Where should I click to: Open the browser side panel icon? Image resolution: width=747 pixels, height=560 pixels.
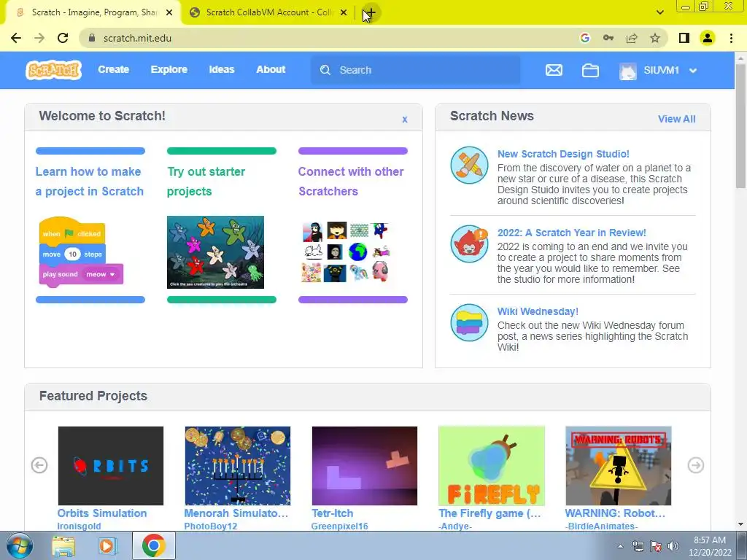click(x=684, y=38)
